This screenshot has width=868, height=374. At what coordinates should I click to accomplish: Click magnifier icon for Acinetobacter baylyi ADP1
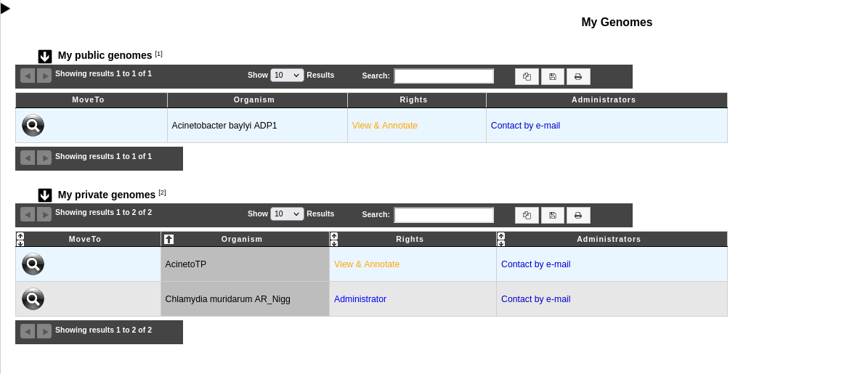click(x=33, y=126)
